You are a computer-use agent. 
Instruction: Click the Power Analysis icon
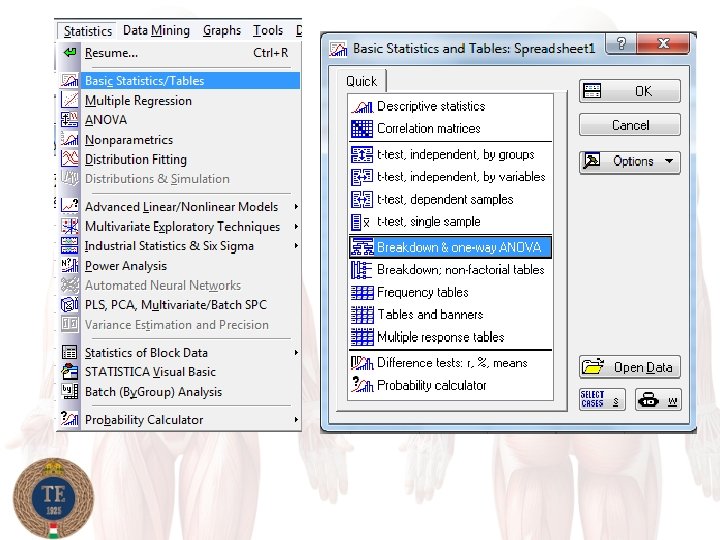pyautogui.click(x=70, y=265)
